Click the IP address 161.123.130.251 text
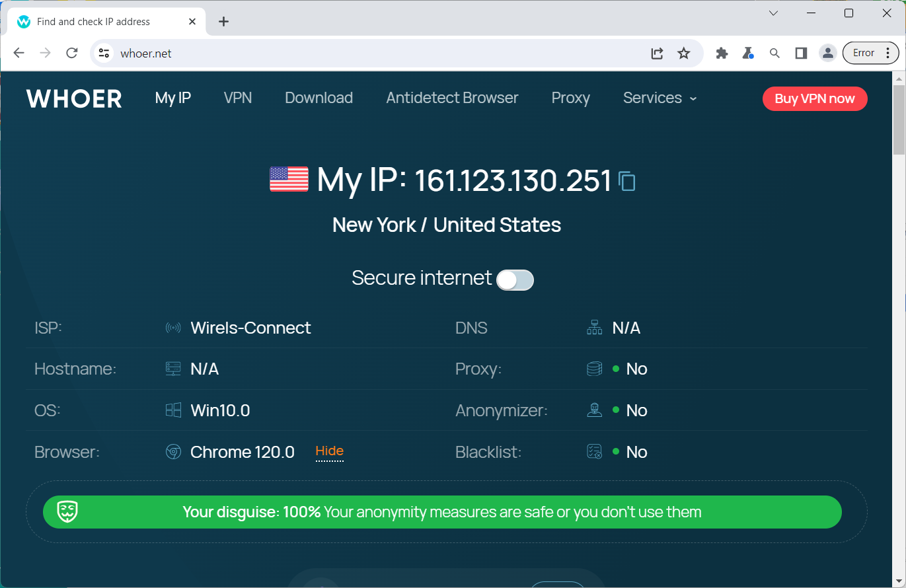The image size is (906, 588). tap(513, 180)
